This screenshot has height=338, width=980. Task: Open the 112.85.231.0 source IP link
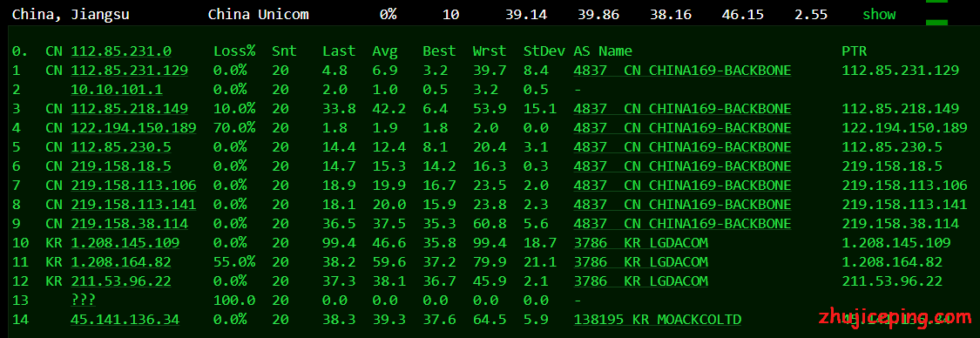(x=121, y=51)
